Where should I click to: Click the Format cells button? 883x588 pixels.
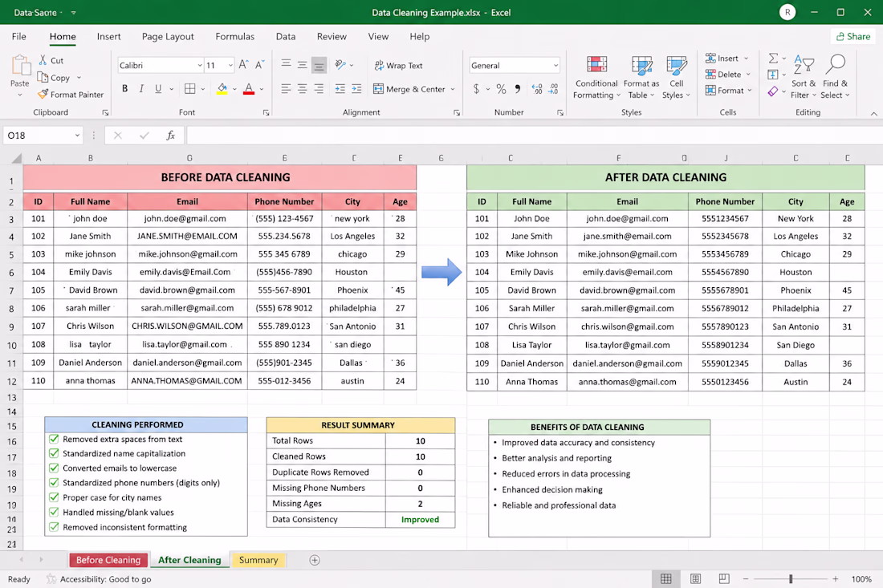coord(729,90)
